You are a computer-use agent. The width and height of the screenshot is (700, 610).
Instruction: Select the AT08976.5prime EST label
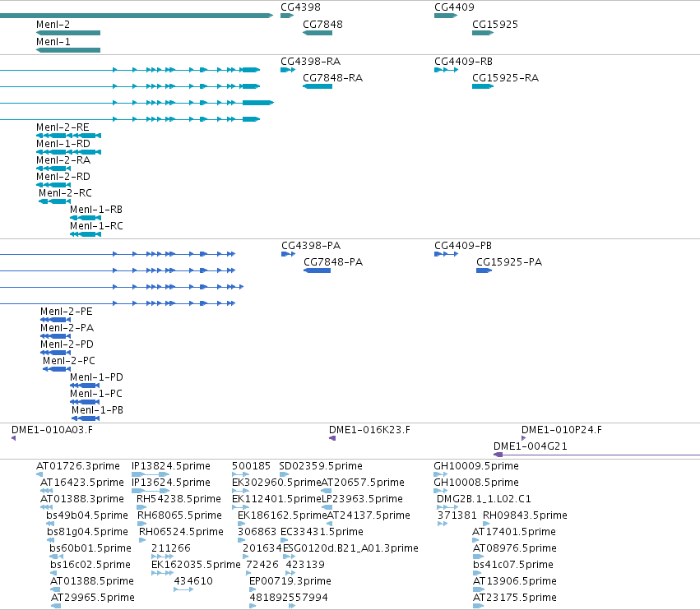515,548
